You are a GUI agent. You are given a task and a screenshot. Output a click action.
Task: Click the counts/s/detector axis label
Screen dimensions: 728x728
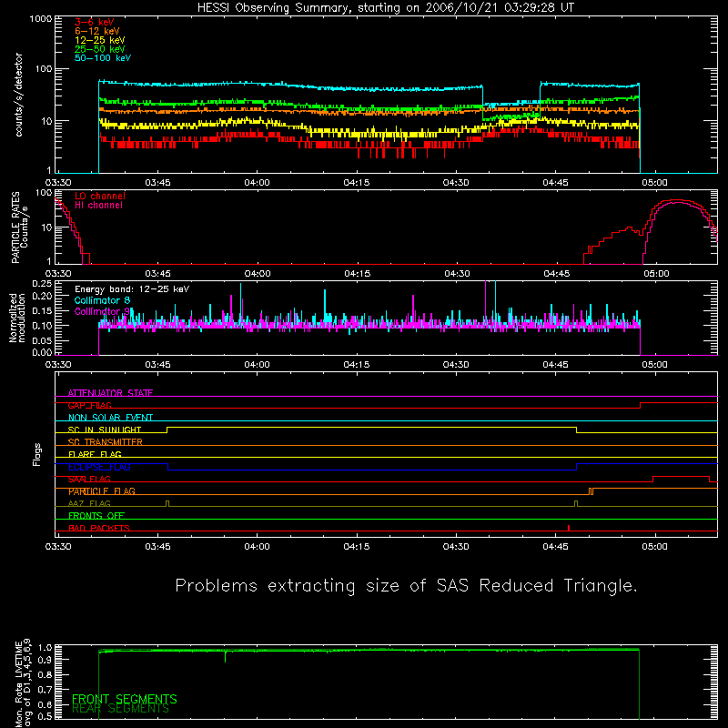pyautogui.click(x=19, y=95)
